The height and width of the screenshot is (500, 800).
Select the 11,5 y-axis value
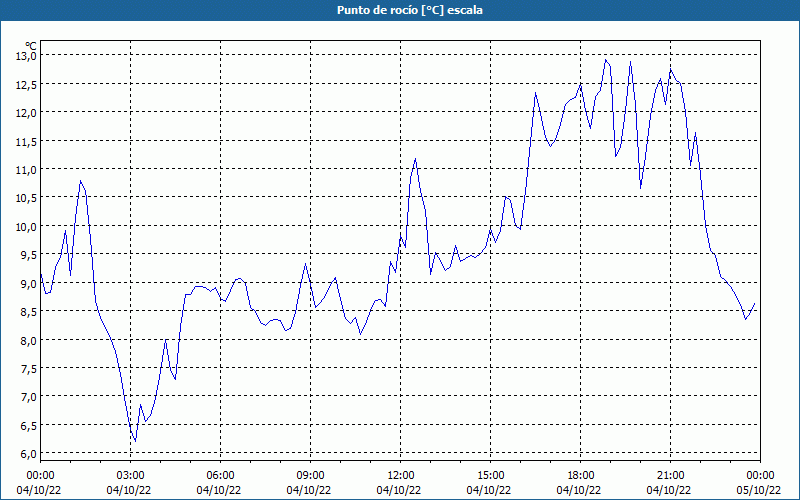[x=27, y=141]
